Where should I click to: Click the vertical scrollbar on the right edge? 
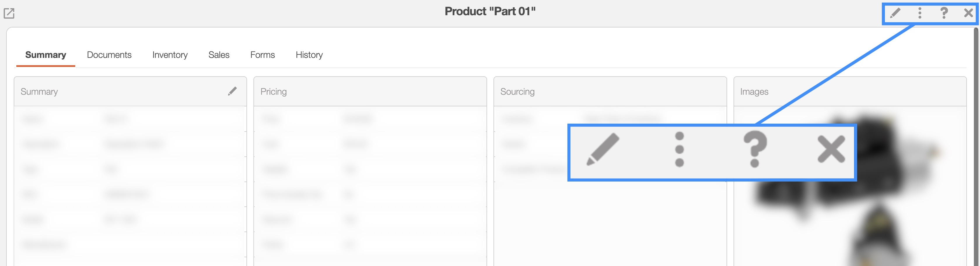click(976, 114)
